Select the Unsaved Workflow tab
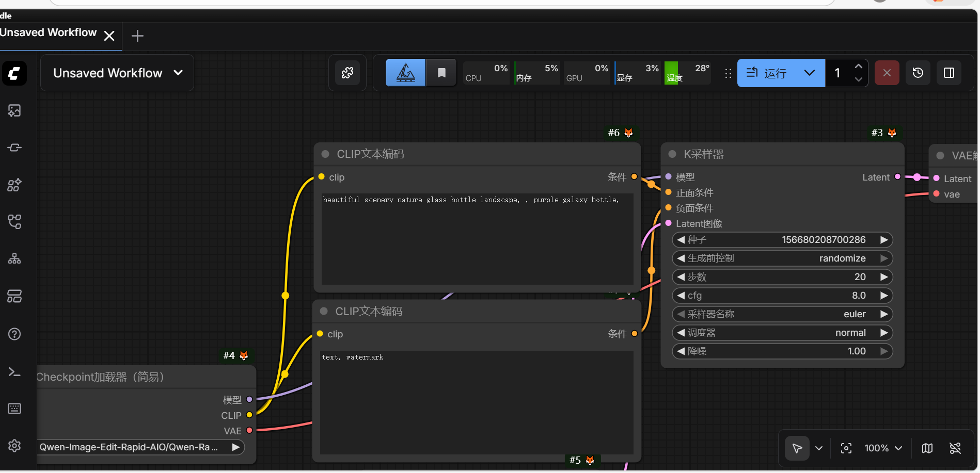The height and width of the screenshot is (473, 980). point(49,33)
